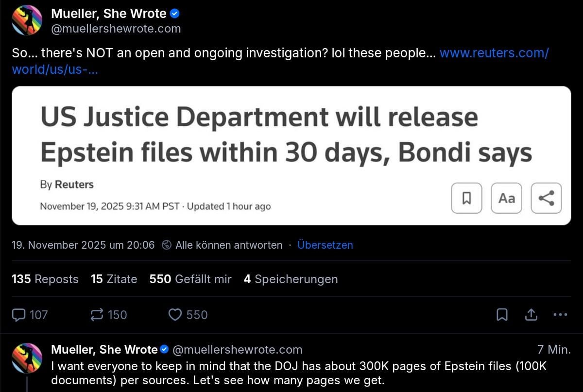Click Alle können antworten reply setting
The image size is (583, 392).
pos(223,245)
